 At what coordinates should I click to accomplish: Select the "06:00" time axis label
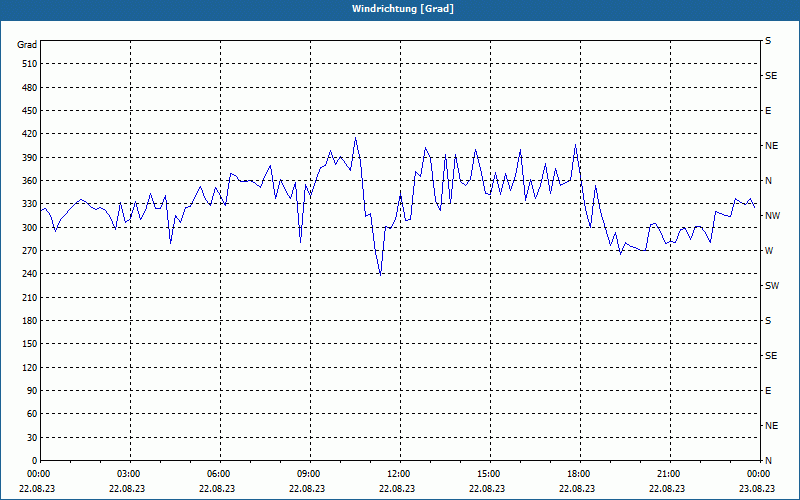click(219, 474)
